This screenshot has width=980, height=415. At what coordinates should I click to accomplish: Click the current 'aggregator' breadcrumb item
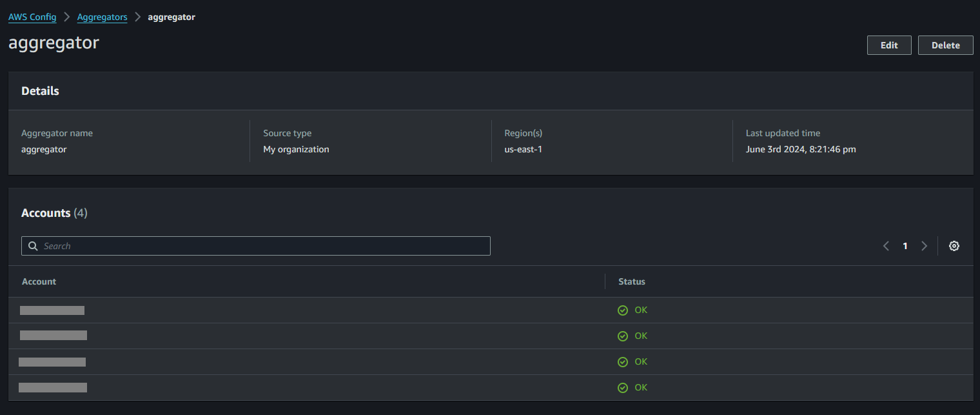point(171,17)
